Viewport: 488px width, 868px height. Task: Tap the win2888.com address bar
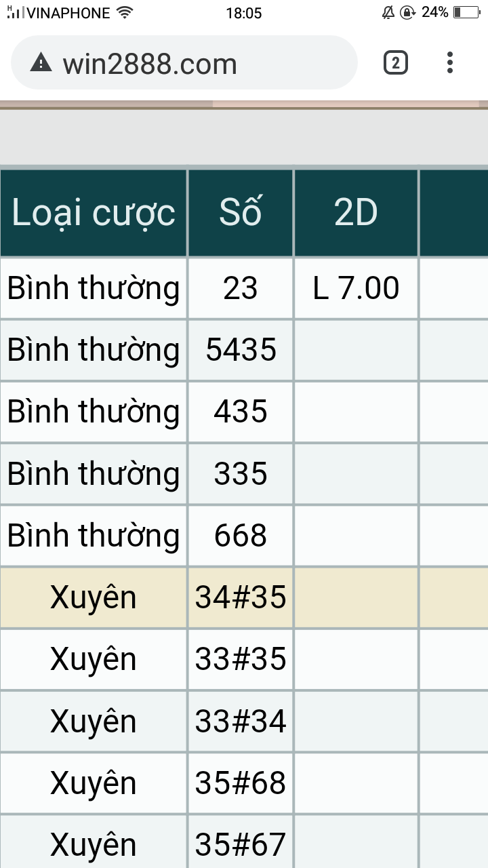tap(184, 63)
